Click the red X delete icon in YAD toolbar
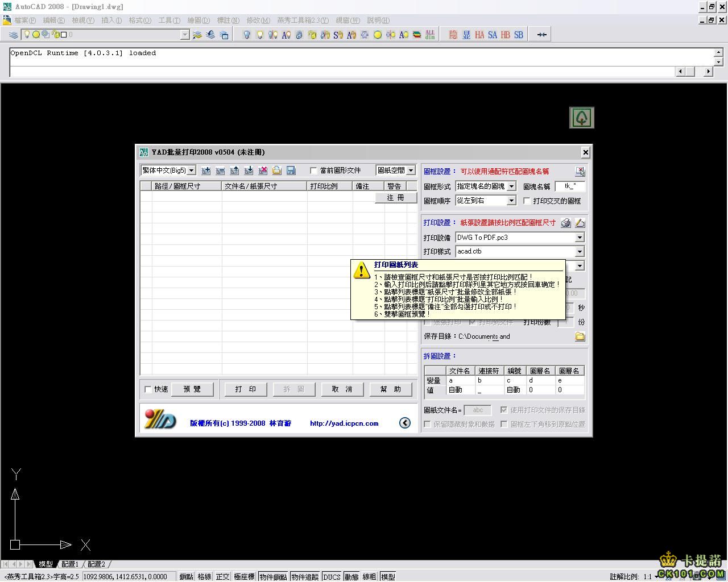This screenshot has height=582, width=728. coord(263,171)
